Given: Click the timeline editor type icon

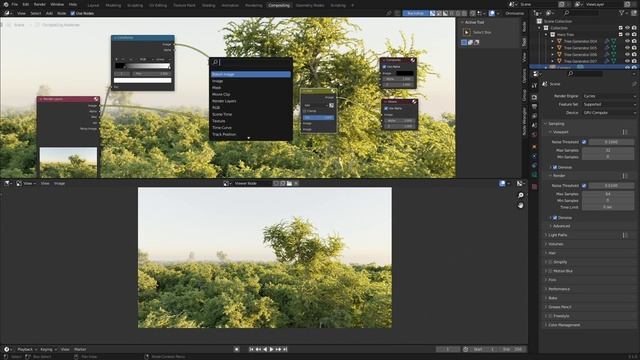Looking at the screenshot, I should (6, 349).
